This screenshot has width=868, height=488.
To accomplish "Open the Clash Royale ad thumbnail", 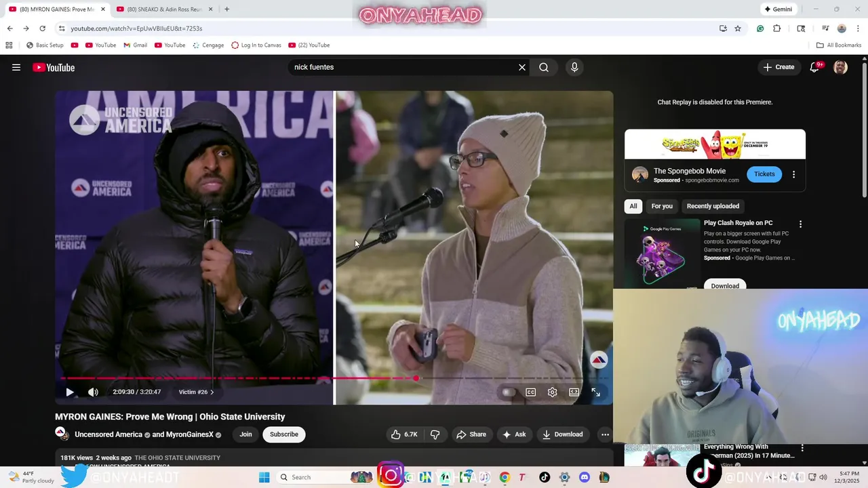I will pyautogui.click(x=663, y=252).
